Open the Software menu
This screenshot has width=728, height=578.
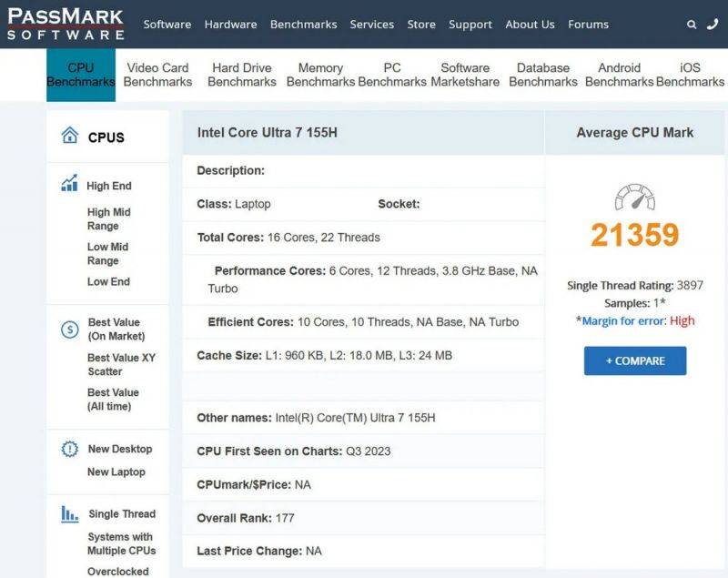pos(167,25)
